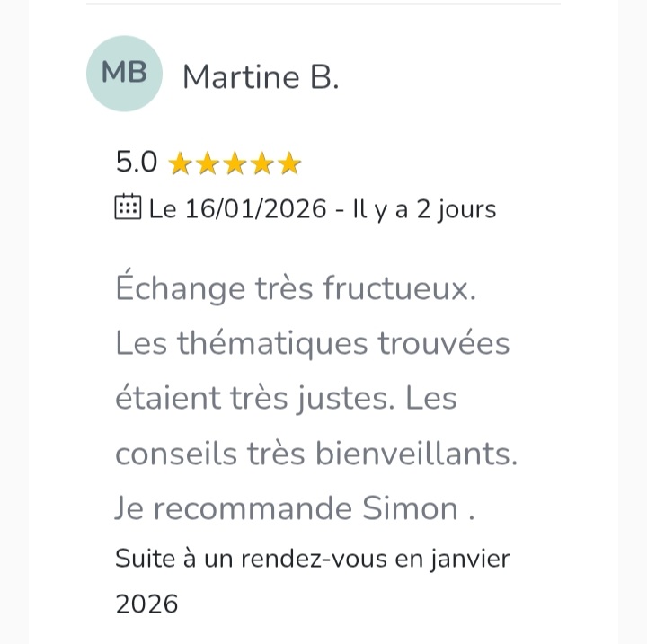Click the calendar icon beside the date
This screenshot has height=644, width=647.
[128, 207]
